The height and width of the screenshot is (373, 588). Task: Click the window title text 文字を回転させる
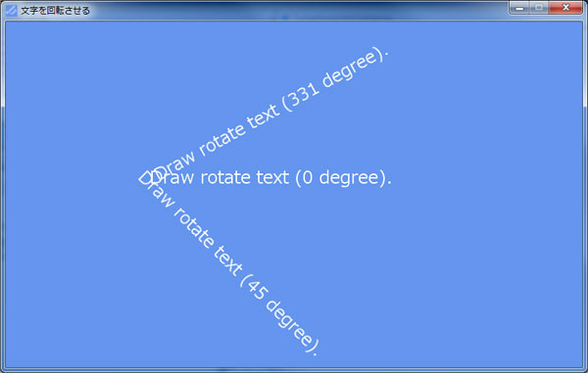[x=56, y=11]
